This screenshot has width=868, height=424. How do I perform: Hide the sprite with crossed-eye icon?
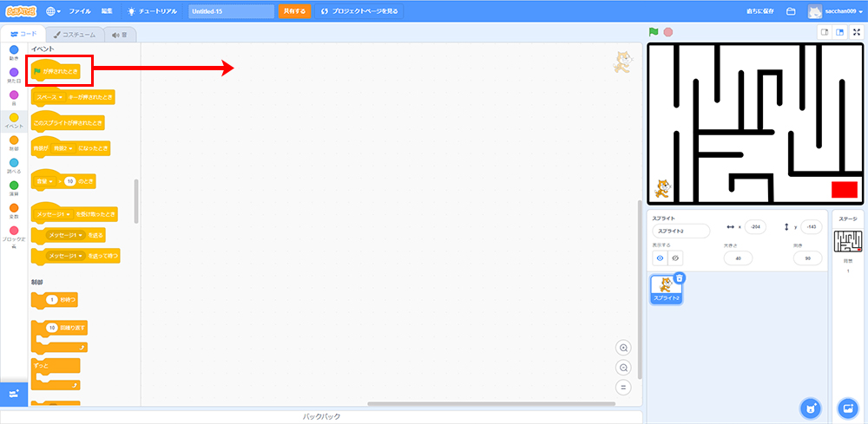click(x=674, y=258)
